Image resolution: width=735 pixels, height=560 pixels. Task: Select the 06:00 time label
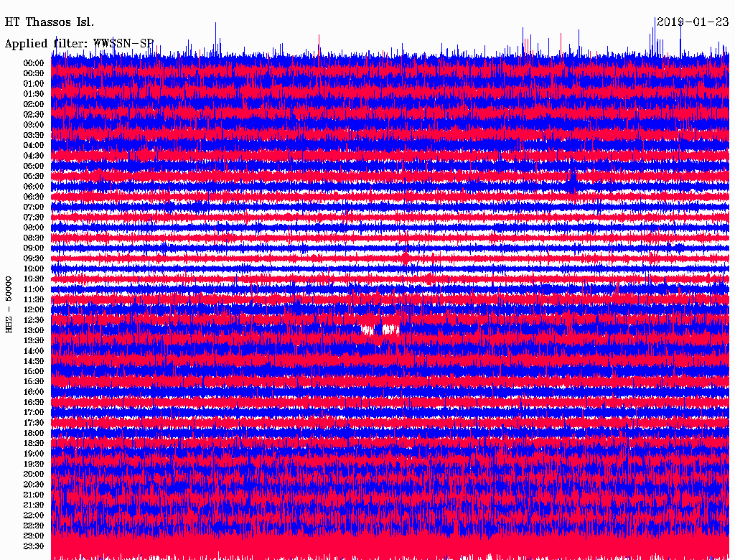[34, 187]
